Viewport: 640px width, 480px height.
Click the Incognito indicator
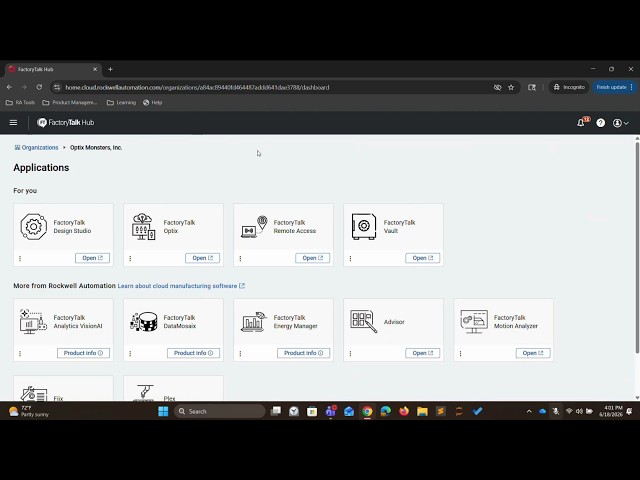(x=569, y=87)
